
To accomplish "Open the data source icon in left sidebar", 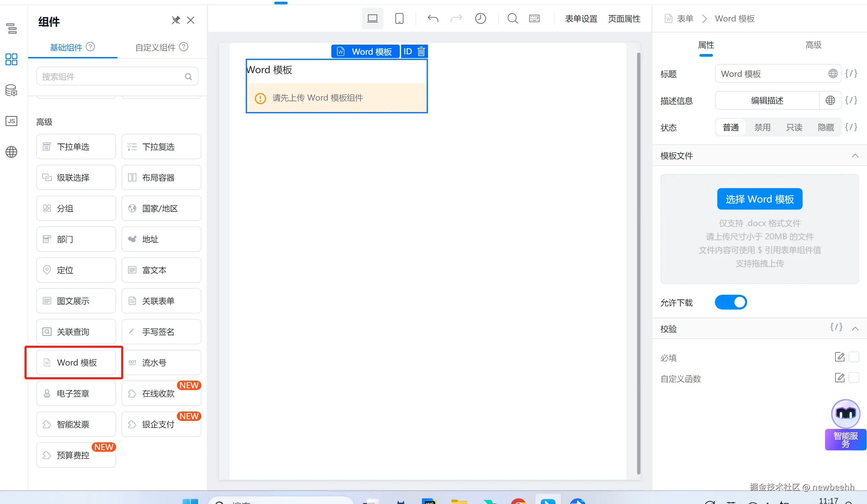I will tap(11, 91).
